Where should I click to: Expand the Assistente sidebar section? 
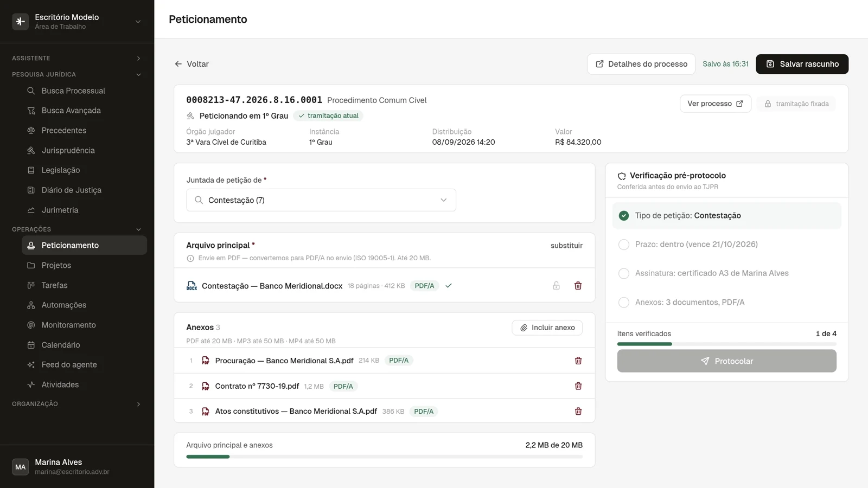76,58
